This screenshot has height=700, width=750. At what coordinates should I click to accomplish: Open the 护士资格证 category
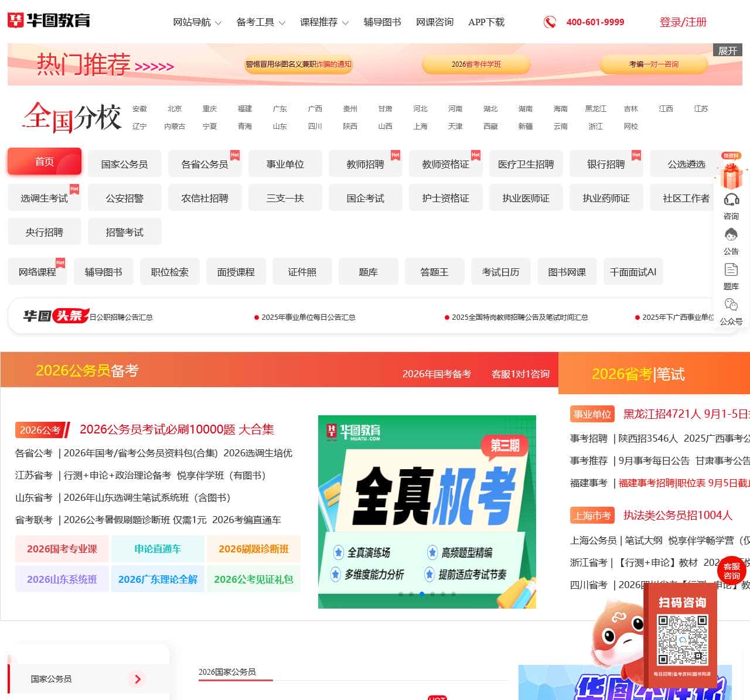click(x=445, y=198)
